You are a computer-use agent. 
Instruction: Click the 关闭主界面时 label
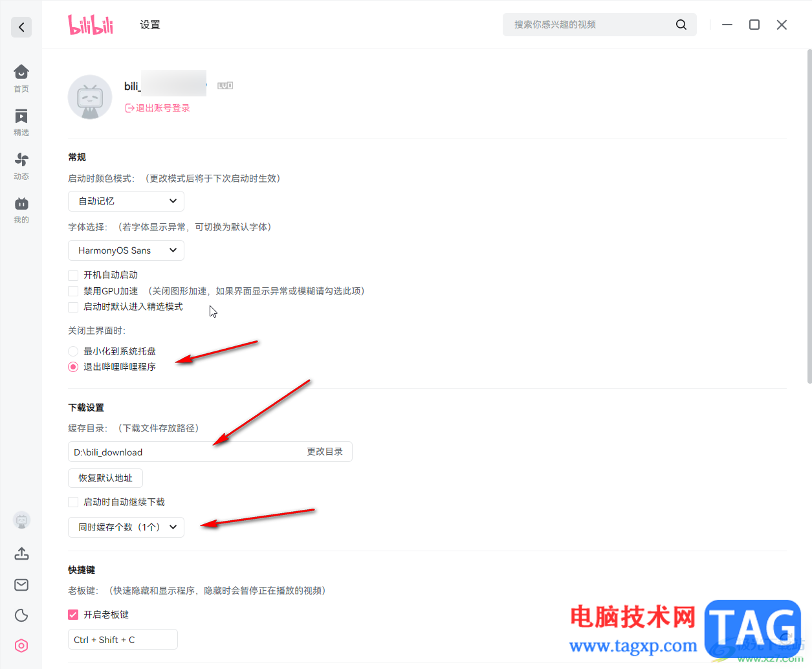click(97, 331)
